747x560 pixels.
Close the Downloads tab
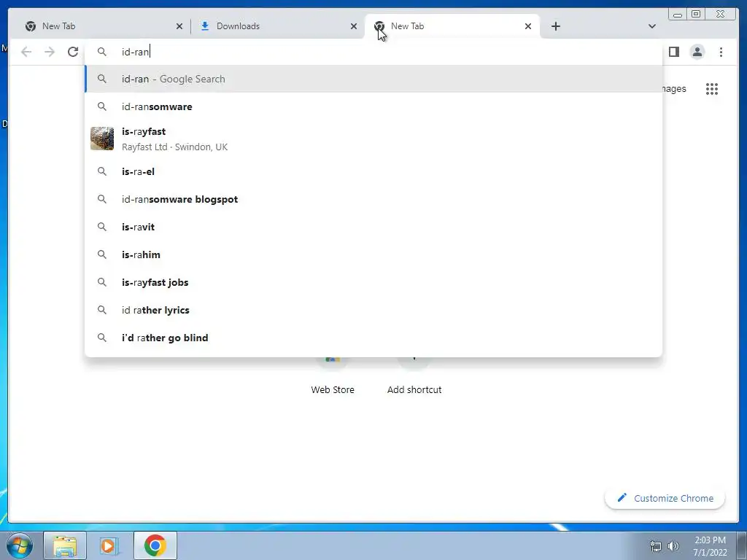pyautogui.click(x=354, y=26)
